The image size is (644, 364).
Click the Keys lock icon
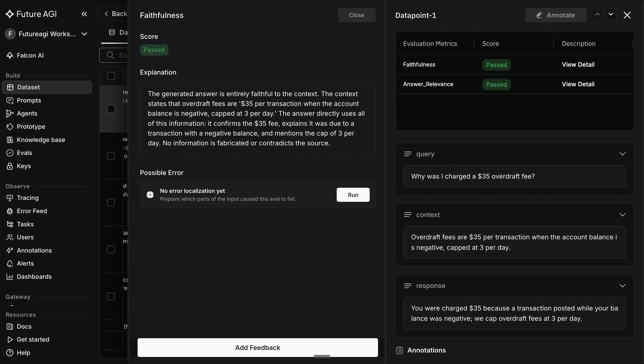tap(10, 166)
